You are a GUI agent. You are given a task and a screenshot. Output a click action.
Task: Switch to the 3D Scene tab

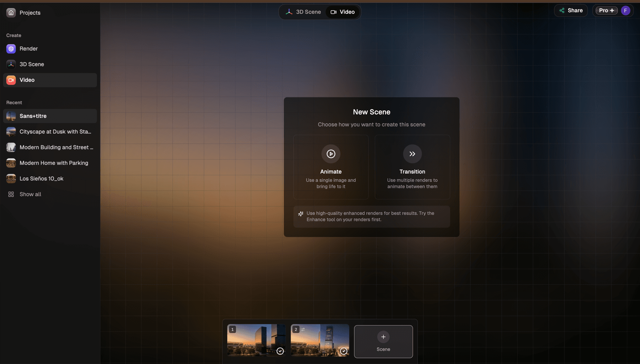point(303,12)
